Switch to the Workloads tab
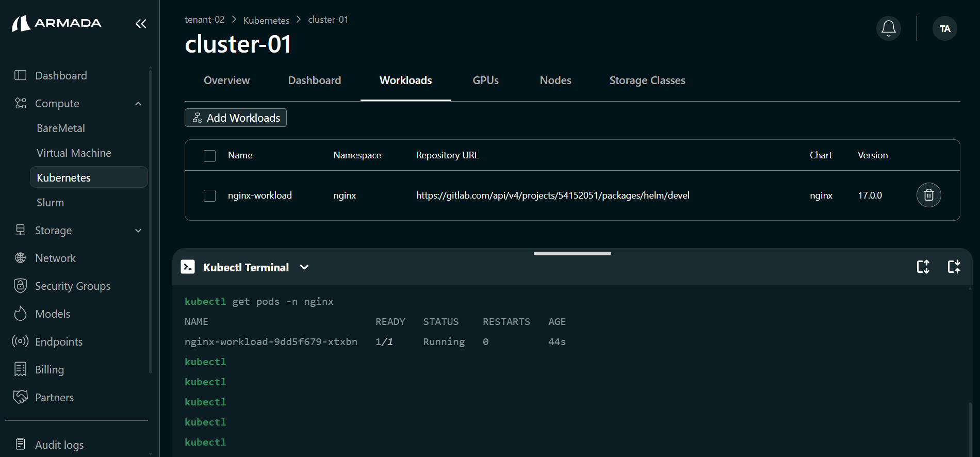The width and height of the screenshot is (980, 457). pos(405,80)
